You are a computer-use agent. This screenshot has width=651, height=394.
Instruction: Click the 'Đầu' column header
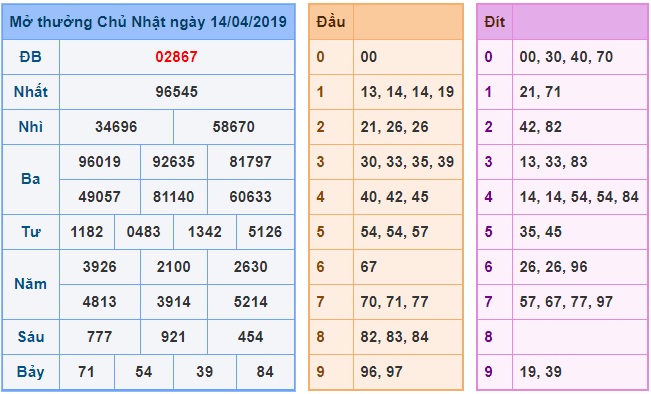coord(331,22)
